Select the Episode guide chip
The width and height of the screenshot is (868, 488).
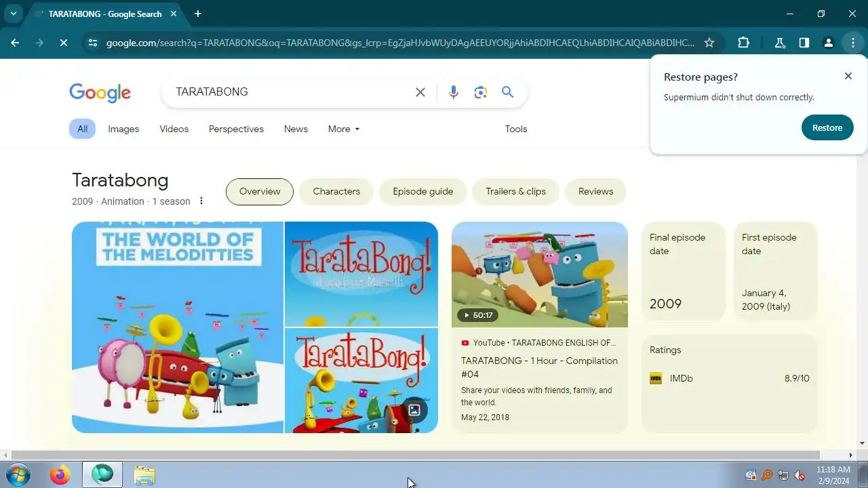423,191
